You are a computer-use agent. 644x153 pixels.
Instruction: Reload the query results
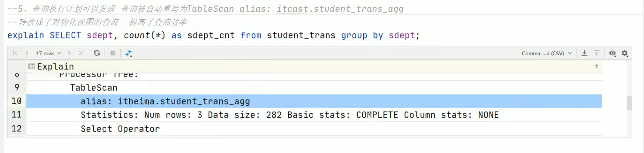[97, 53]
